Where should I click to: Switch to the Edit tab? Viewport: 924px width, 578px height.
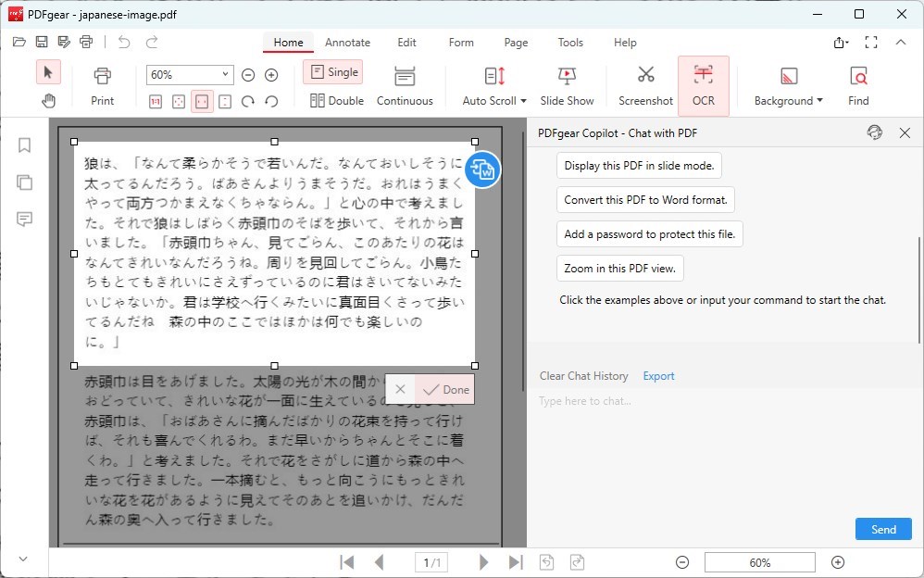pyautogui.click(x=406, y=43)
